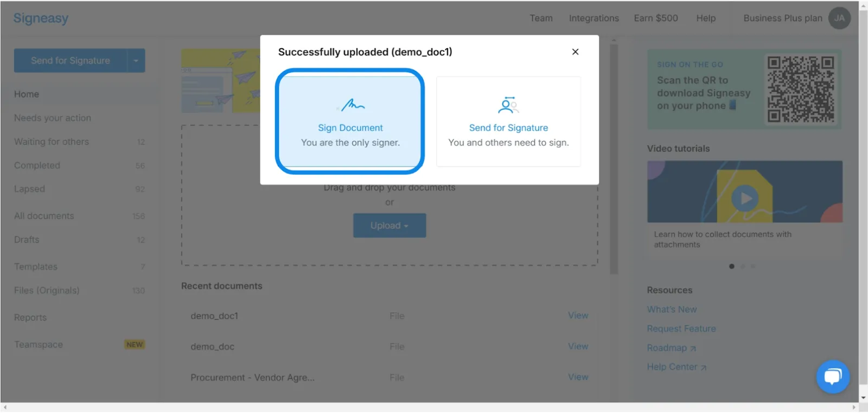Click the NEW badge beside Teamspace
The image size is (868, 413).
[x=135, y=345]
